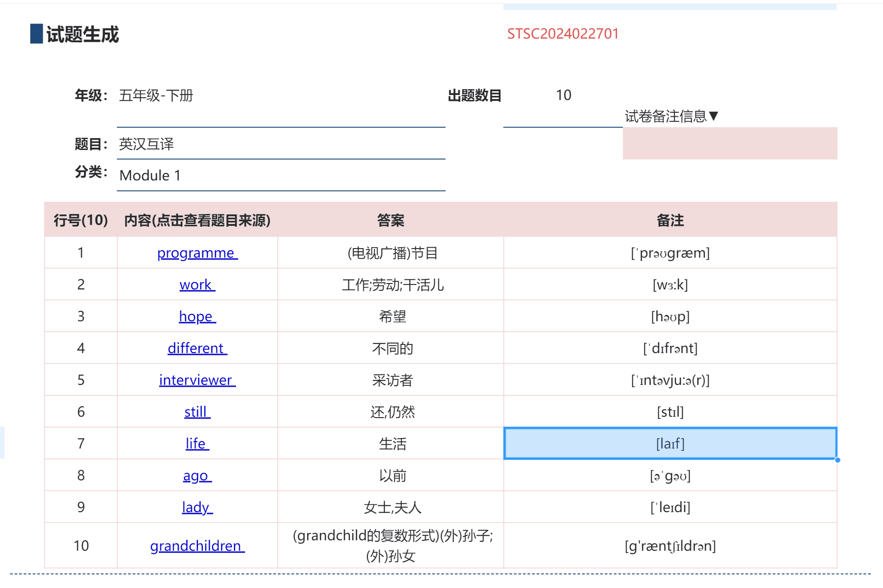Click the 试题生成 title
This screenshot has height=588, width=883.
click(x=82, y=34)
